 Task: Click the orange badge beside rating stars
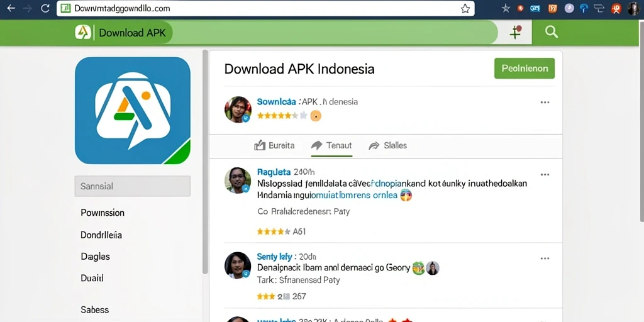(x=316, y=116)
